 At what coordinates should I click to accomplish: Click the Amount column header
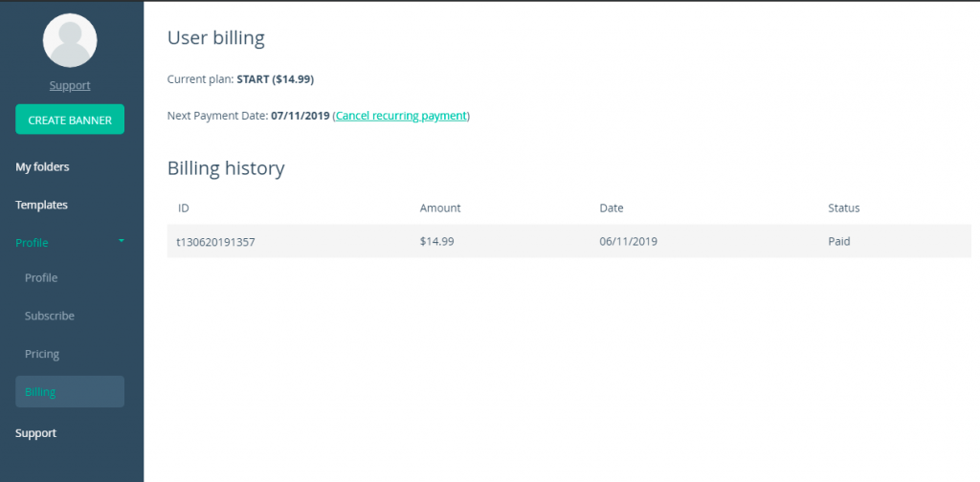[x=440, y=208]
